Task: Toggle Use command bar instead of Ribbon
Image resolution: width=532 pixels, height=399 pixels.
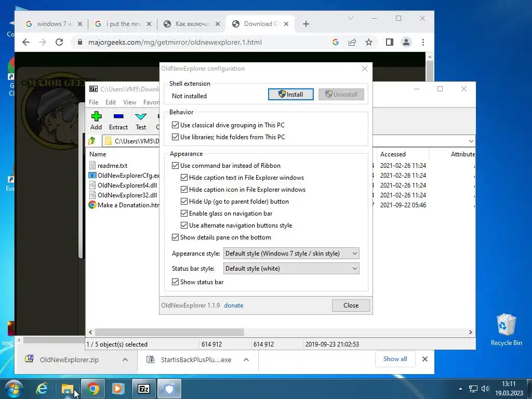Action: coord(175,166)
